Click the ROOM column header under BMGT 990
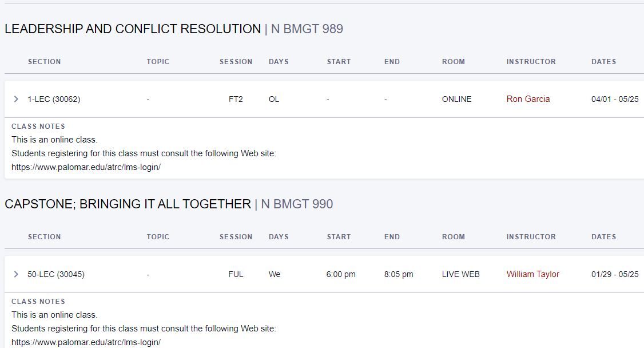 point(454,237)
